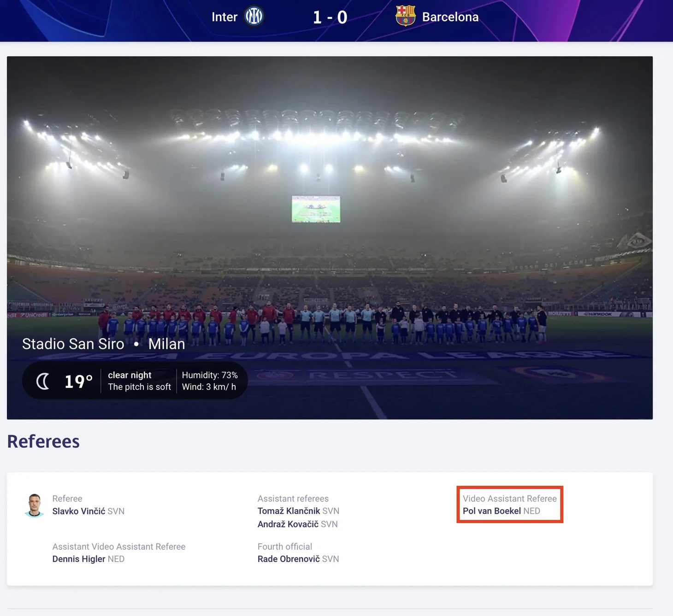This screenshot has width=673, height=616.
Task: Open the Stadio San Siro stadium photo
Action: 330,238
